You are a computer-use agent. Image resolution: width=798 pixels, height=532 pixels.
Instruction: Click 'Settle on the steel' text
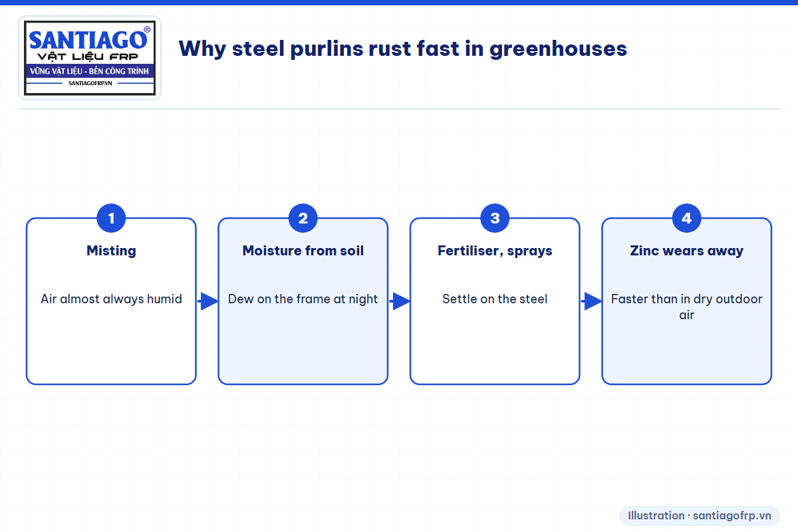point(495,299)
